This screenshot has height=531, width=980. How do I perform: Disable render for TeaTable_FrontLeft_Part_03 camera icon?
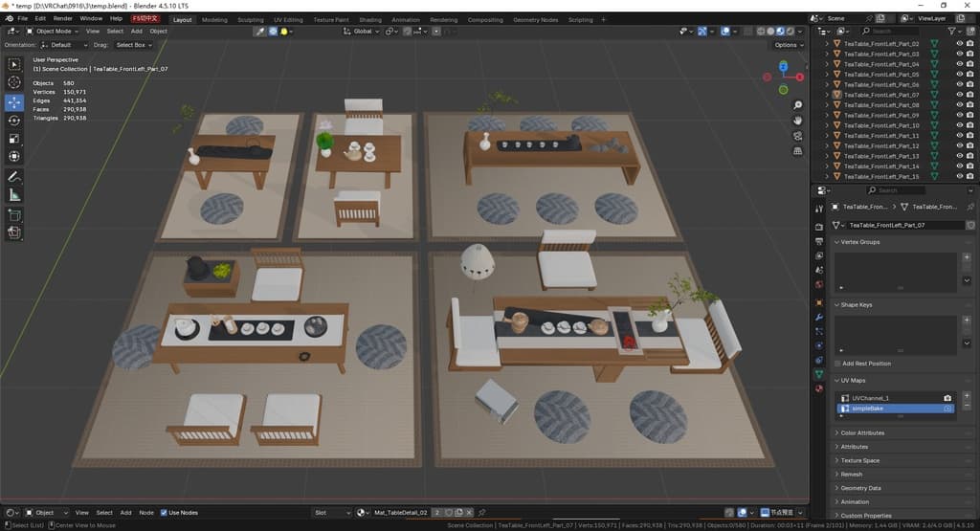point(970,55)
